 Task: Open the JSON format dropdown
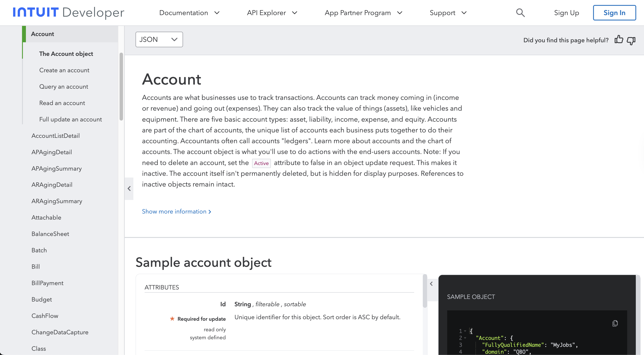159,39
